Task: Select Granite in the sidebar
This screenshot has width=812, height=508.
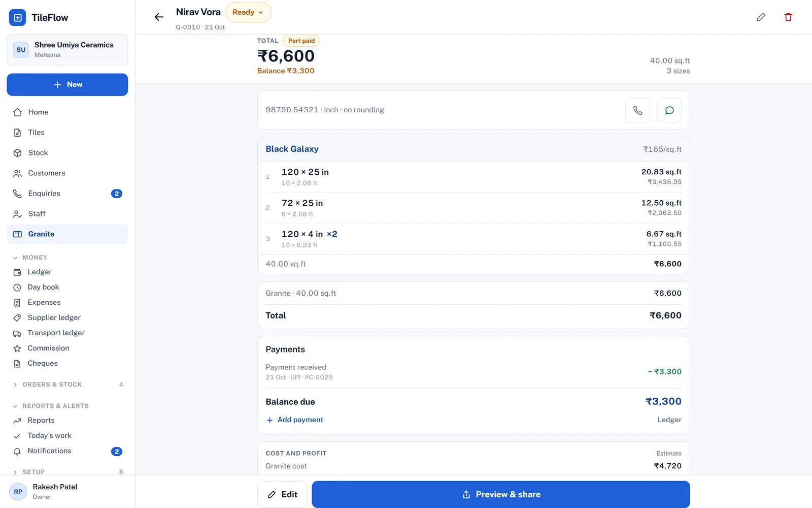Action: (x=67, y=234)
